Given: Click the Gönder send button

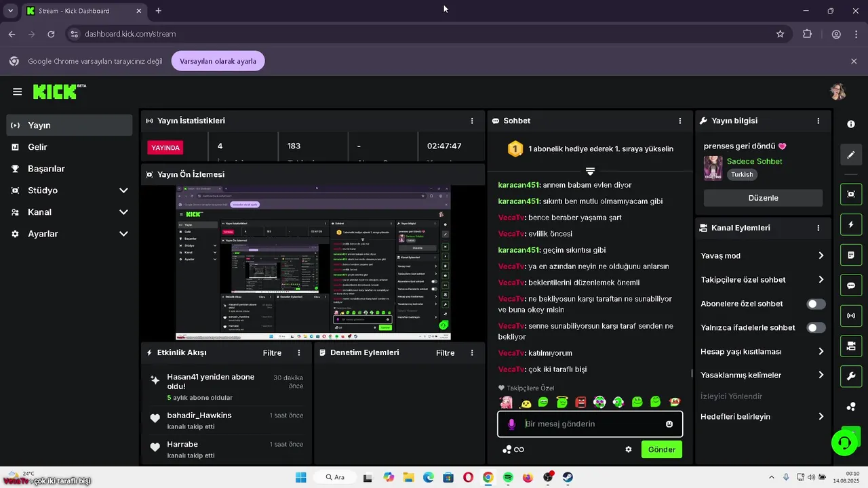Looking at the screenshot, I should (x=662, y=449).
